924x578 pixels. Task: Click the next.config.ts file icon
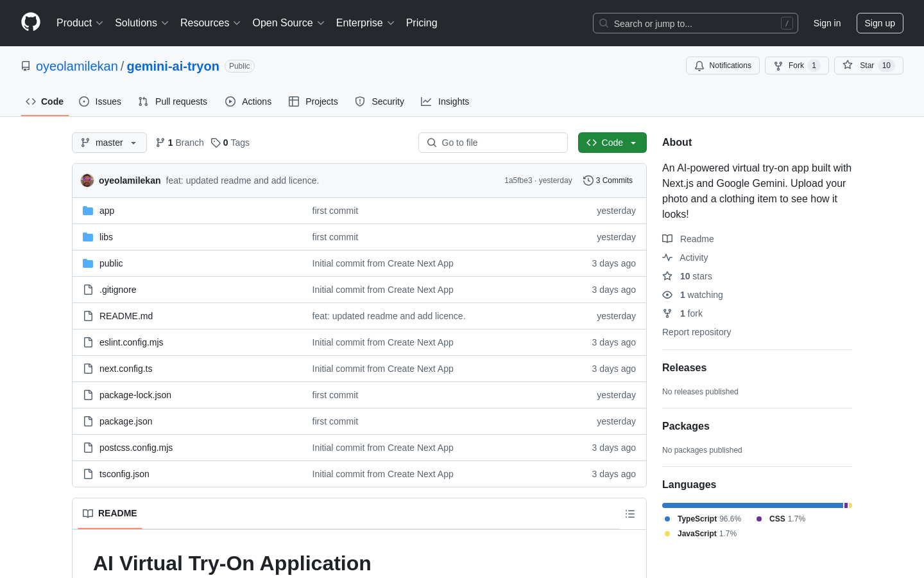88,369
